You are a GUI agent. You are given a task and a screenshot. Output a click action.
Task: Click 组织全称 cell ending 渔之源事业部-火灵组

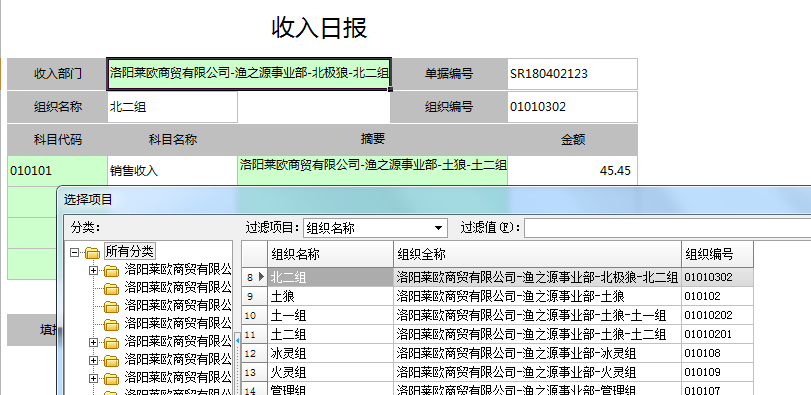pos(537,372)
